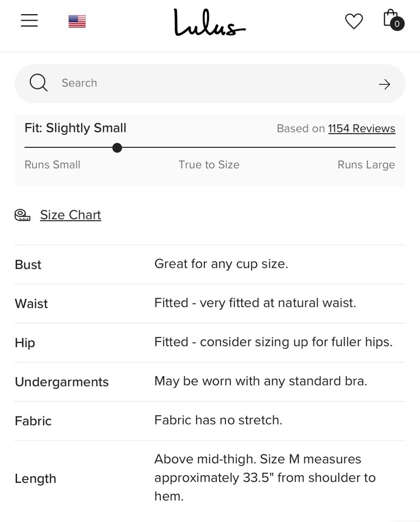420x522 pixels.
Task: Click the US flag country selector
Action: 77,21
